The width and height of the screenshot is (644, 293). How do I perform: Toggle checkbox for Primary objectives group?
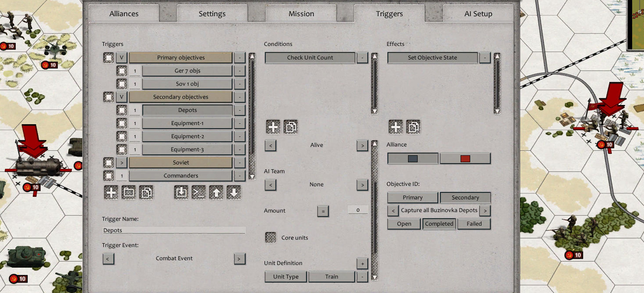pyautogui.click(x=109, y=58)
